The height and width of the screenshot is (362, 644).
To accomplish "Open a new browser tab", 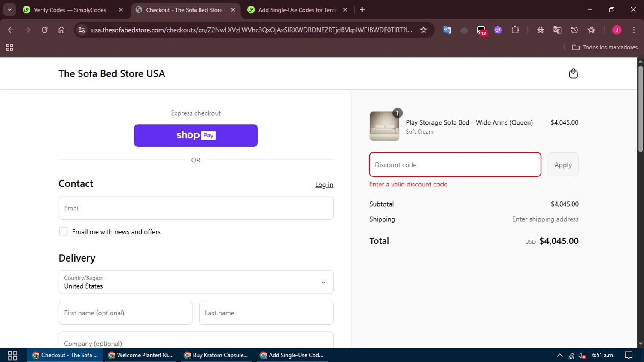I will click(x=362, y=9).
